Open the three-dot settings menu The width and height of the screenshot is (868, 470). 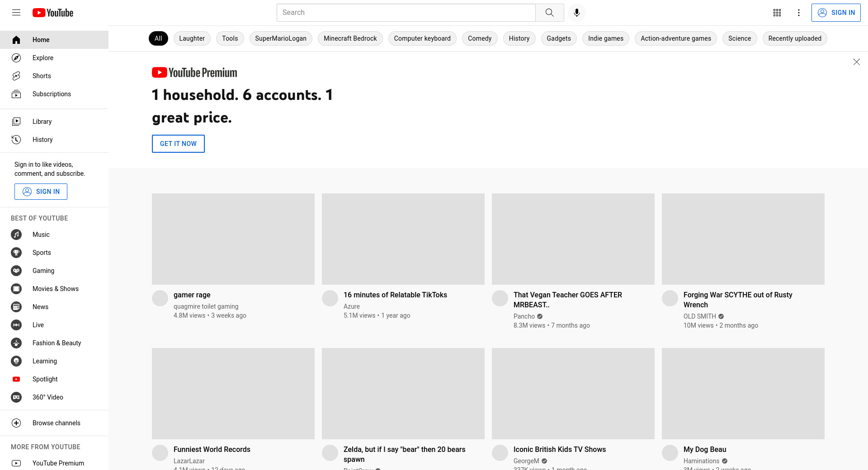pos(799,13)
